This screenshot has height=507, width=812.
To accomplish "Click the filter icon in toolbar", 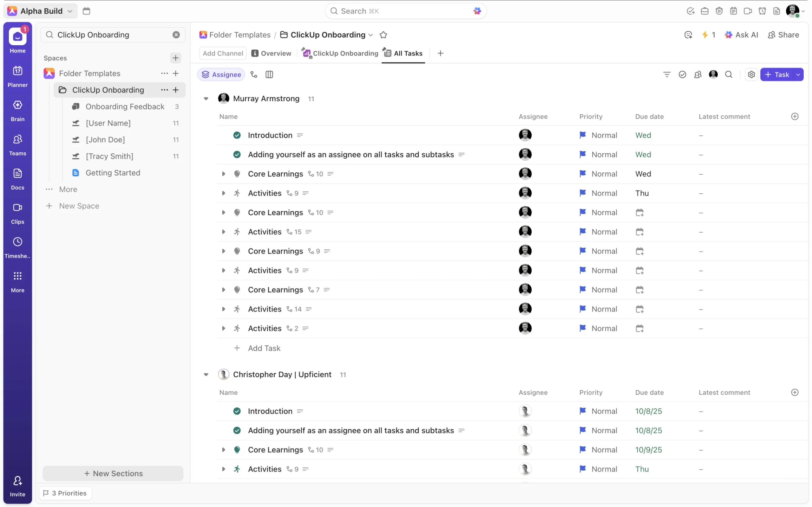I will coord(666,74).
